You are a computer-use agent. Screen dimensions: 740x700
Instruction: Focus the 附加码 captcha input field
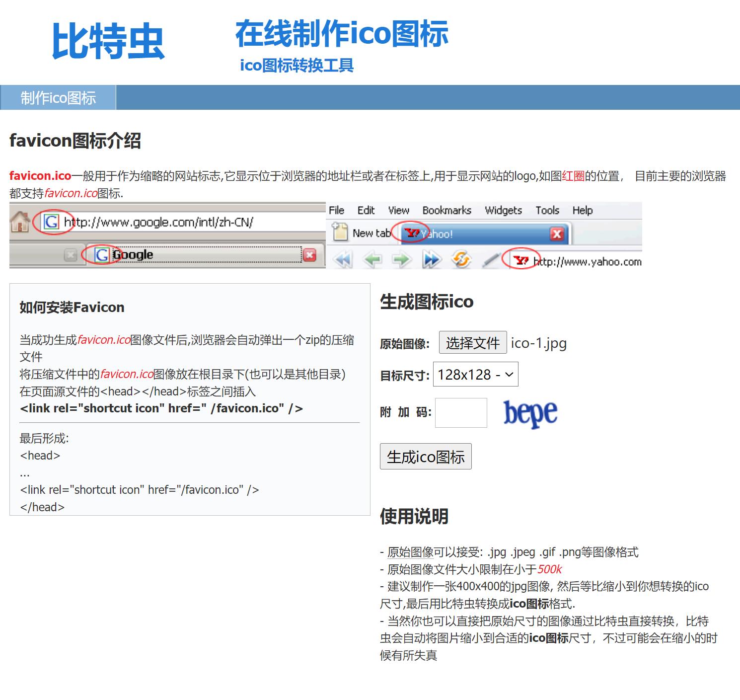(x=461, y=412)
